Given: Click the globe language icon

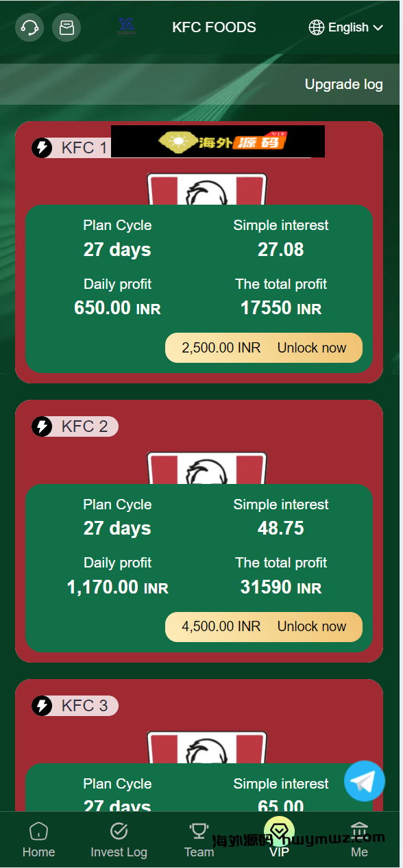Looking at the screenshot, I should [317, 27].
